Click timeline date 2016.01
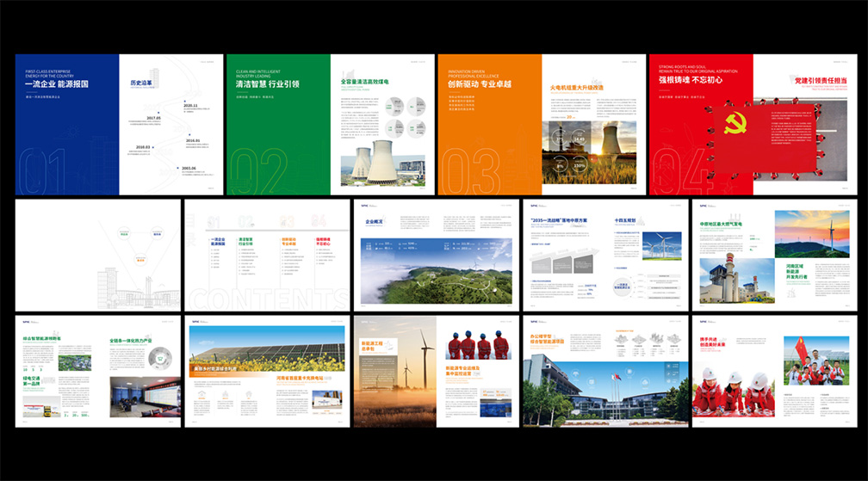This screenshot has height=481, width=868. [193, 140]
